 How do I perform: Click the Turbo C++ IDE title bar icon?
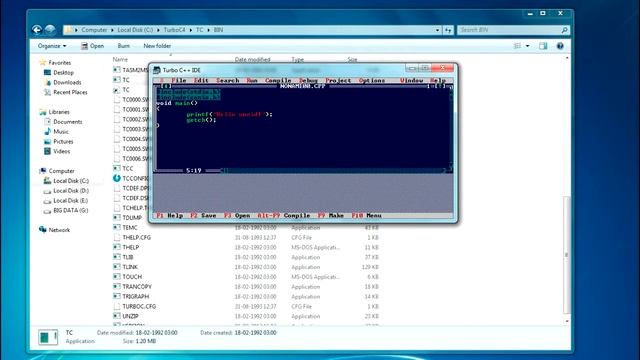pos(157,70)
